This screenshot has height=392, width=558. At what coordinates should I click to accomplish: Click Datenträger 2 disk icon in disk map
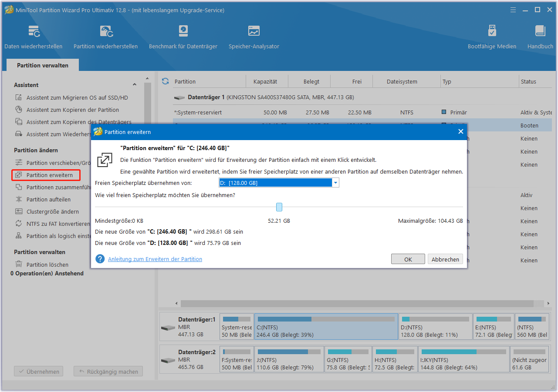[x=168, y=361]
